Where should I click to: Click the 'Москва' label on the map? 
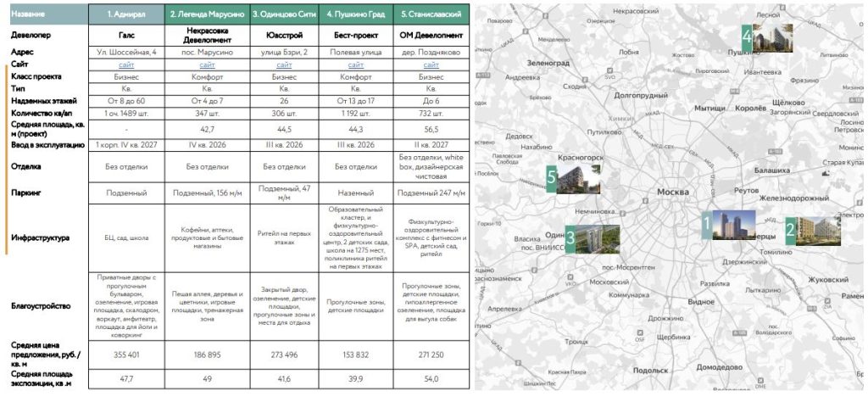coord(673,193)
